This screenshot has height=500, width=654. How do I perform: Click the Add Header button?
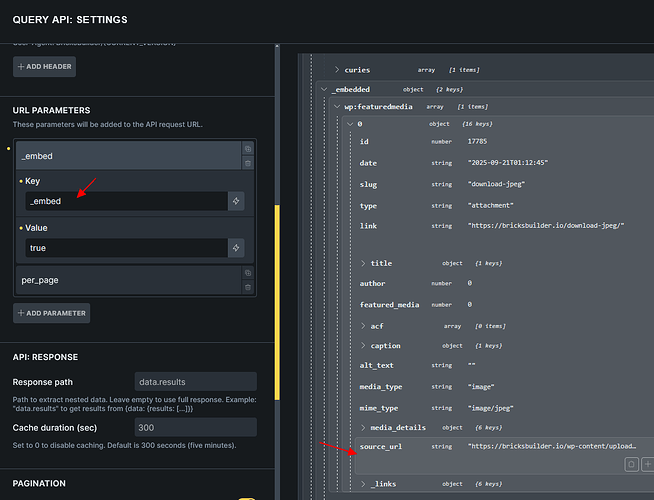pos(44,67)
